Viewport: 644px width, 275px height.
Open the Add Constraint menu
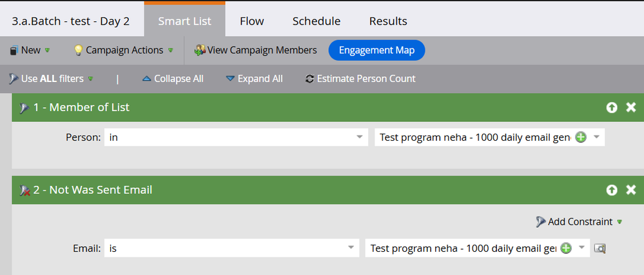(579, 221)
